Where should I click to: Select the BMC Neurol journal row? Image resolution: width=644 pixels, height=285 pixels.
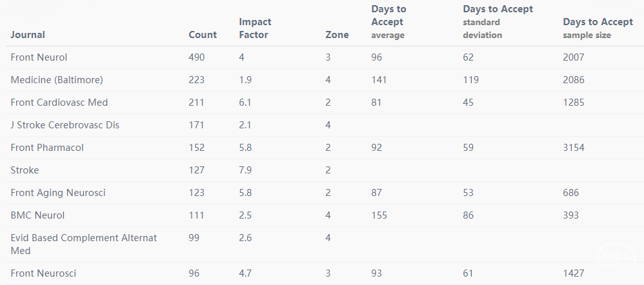click(37, 215)
